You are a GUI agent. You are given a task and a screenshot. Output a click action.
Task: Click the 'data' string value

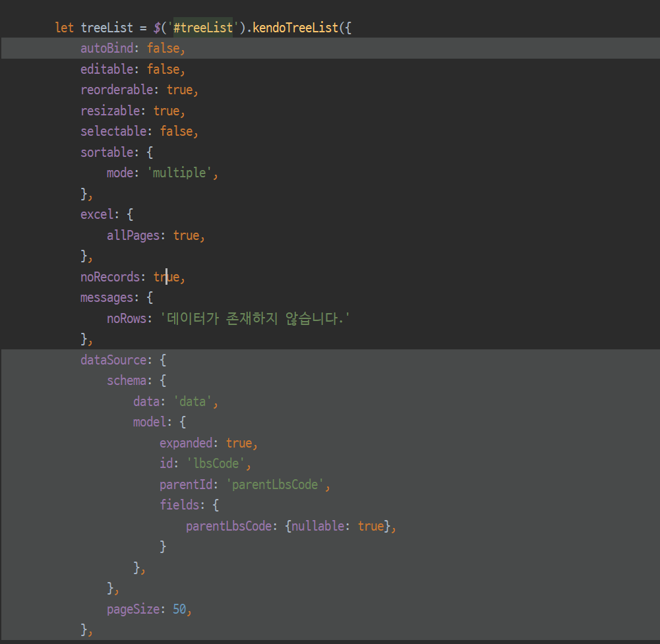[193, 401]
